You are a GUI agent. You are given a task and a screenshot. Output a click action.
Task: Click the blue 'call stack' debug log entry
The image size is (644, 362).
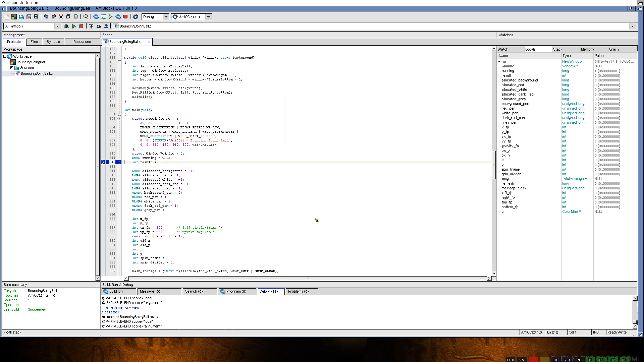click(x=112, y=312)
